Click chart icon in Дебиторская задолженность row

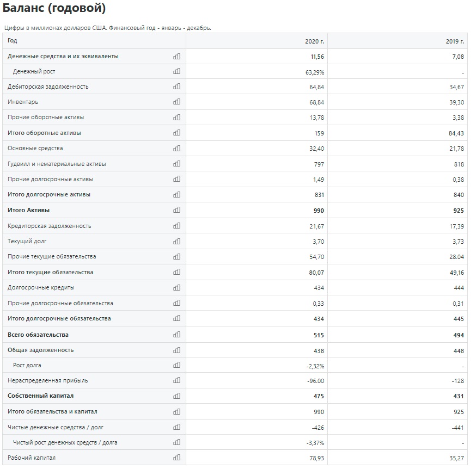pyautogui.click(x=176, y=87)
